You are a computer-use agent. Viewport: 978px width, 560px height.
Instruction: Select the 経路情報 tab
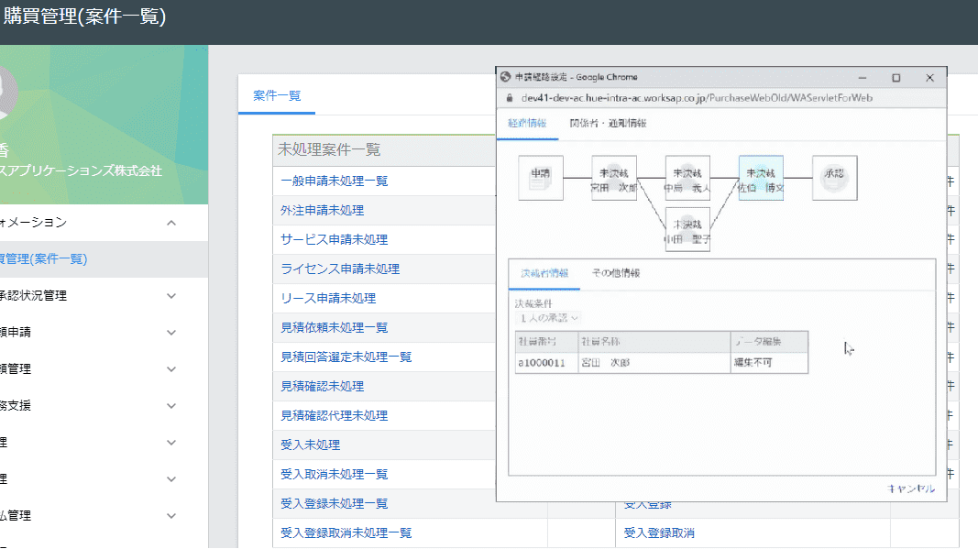tap(527, 123)
